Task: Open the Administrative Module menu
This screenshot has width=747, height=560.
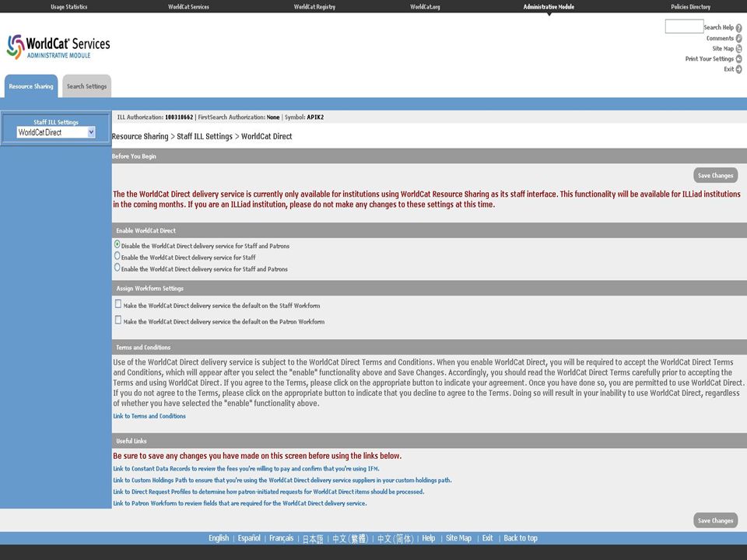Action: click(549, 7)
